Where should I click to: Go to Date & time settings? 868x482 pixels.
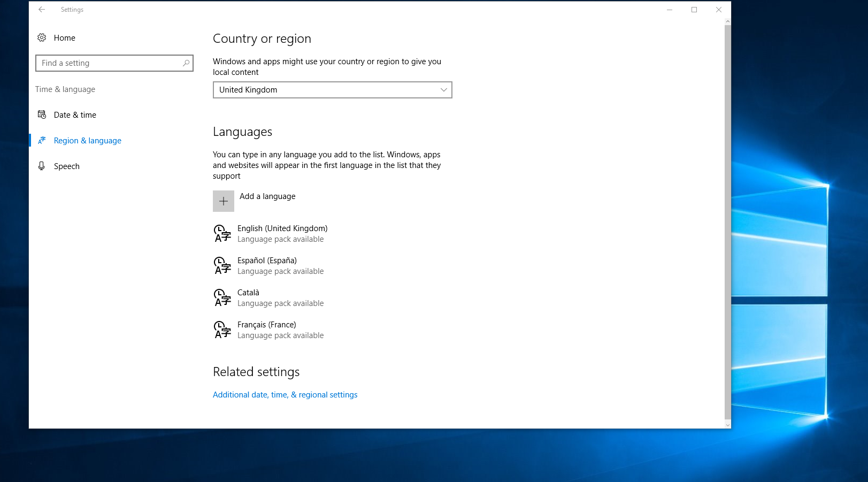[75, 114]
